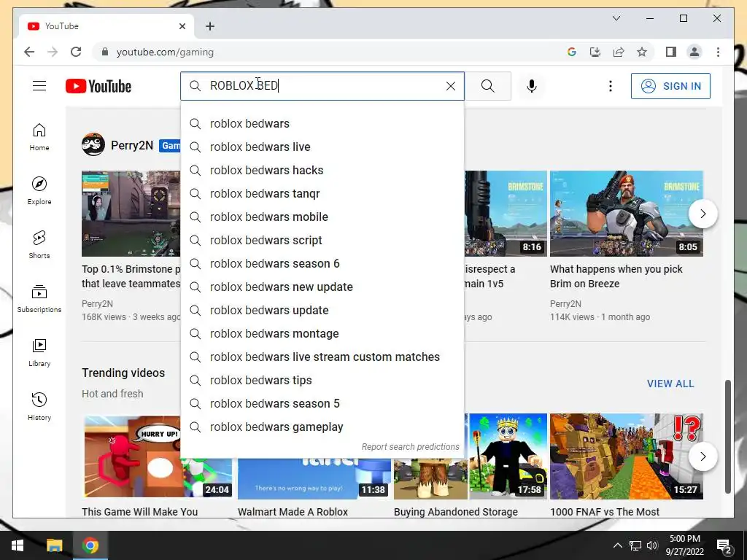Open Chrome tab search dropdown arrow
The width and height of the screenshot is (747, 560).
click(x=616, y=18)
